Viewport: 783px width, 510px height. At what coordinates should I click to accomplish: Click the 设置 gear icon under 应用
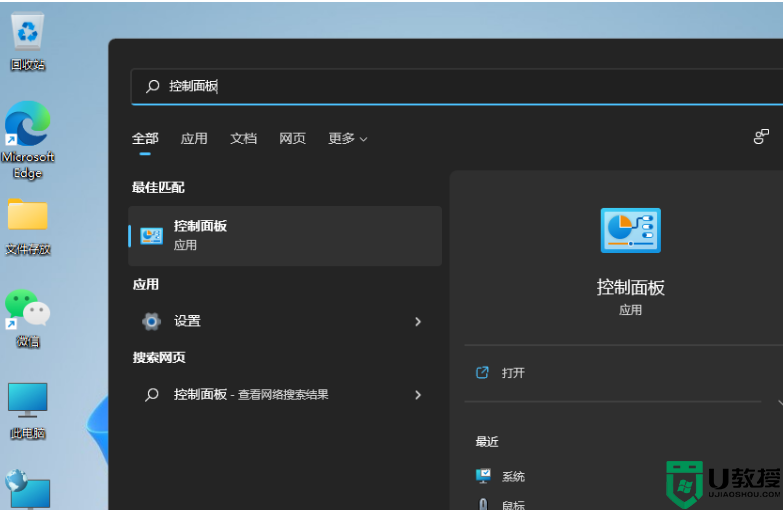pyautogui.click(x=151, y=321)
